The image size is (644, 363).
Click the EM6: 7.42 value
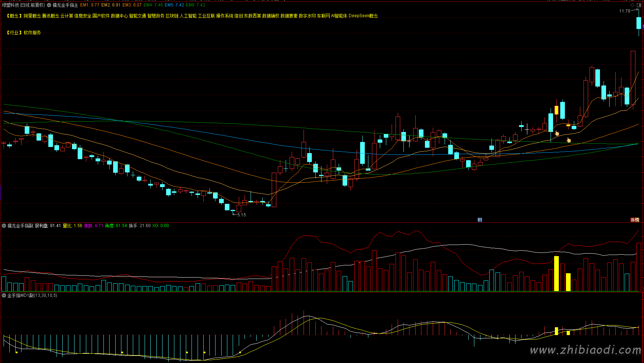coord(195,5)
